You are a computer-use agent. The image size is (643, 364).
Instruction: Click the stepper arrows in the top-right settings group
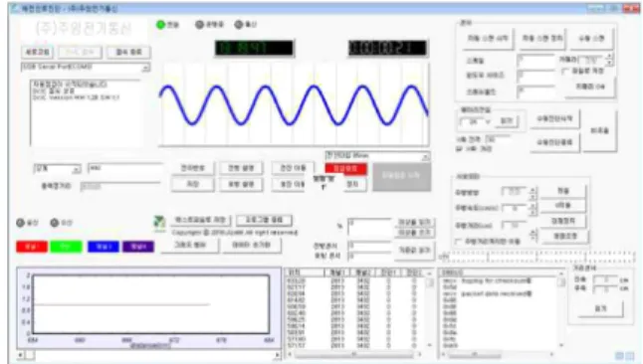tap(609, 60)
